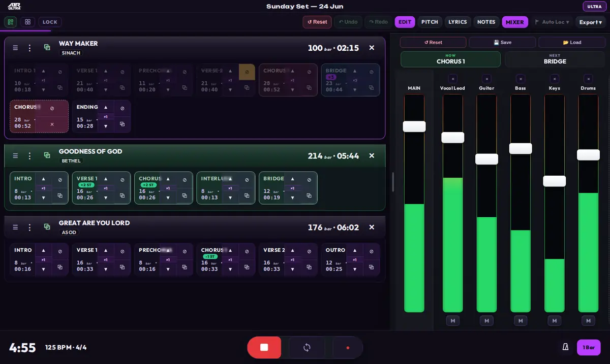Remove the Keys channel from mixer
610x364 pixels.
pos(555,79)
